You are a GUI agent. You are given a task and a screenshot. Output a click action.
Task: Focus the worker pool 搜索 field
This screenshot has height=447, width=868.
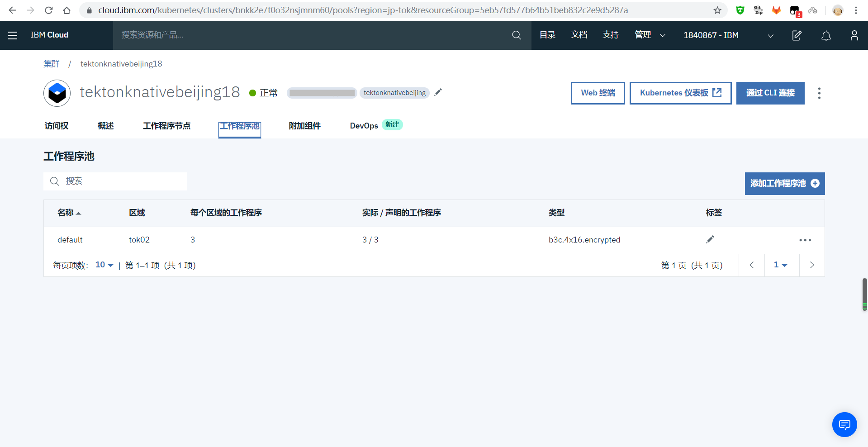(115, 181)
